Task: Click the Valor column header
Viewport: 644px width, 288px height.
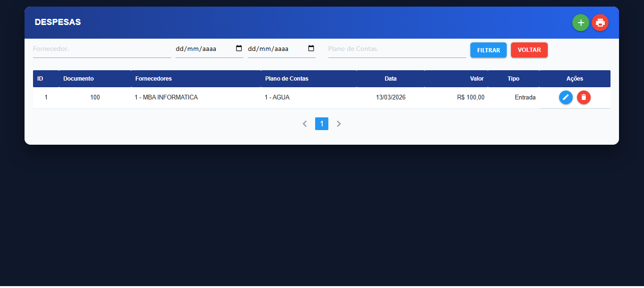Action: (x=477, y=79)
